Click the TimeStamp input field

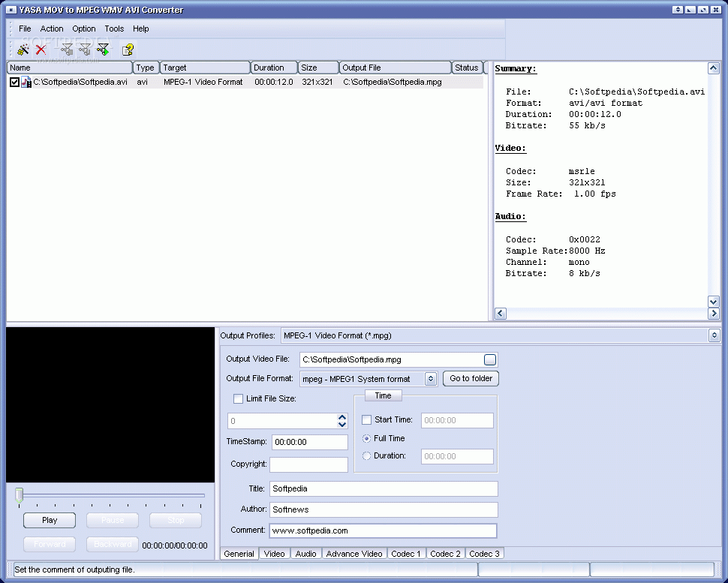(x=310, y=442)
